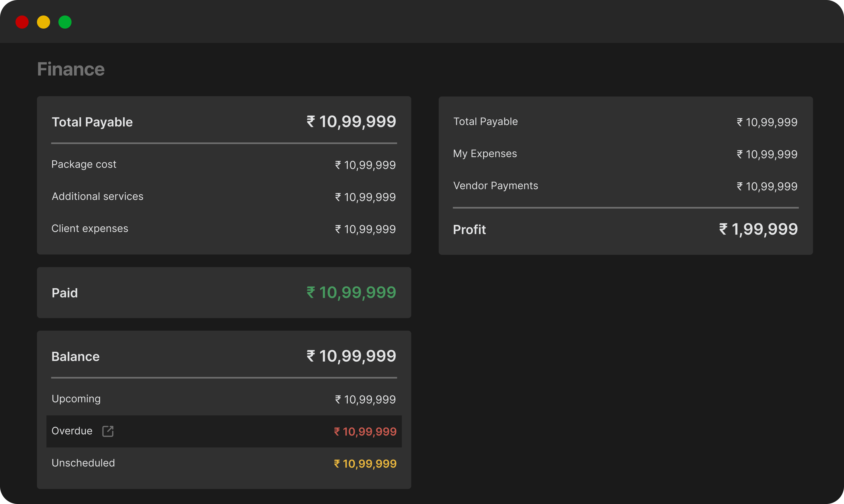
Task: Open the Overdue external link icon
Action: point(108,431)
